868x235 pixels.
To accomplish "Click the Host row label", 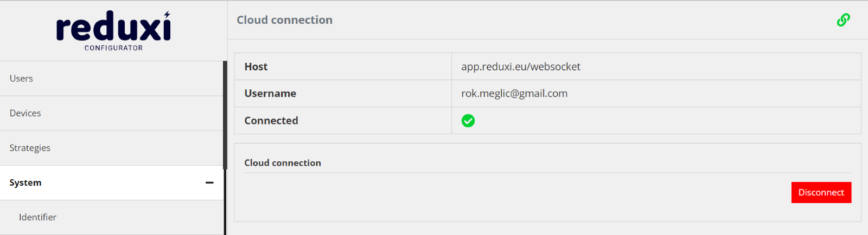I will (256, 67).
